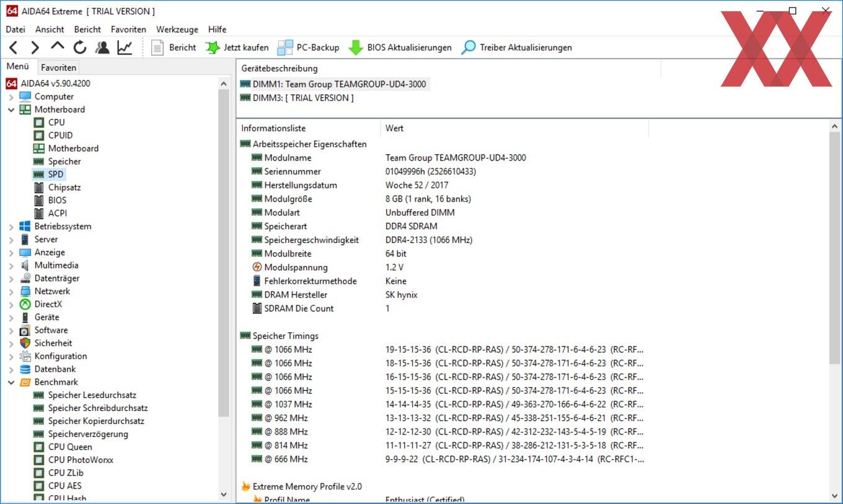
Task: Click the Betriebssystem Windows icon
Action: click(25, 226)
